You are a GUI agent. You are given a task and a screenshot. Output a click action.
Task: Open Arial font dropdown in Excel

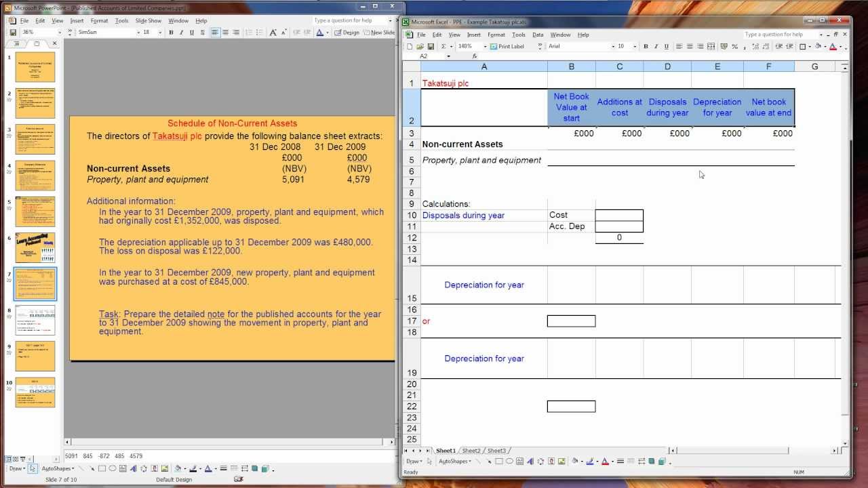613,46
